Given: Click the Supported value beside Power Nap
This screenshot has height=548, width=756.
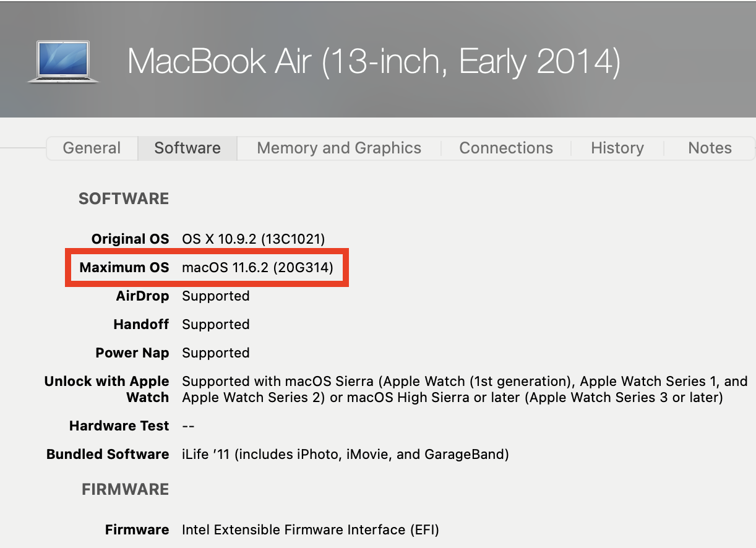Looking at the screenshot, I should point(216,353).
